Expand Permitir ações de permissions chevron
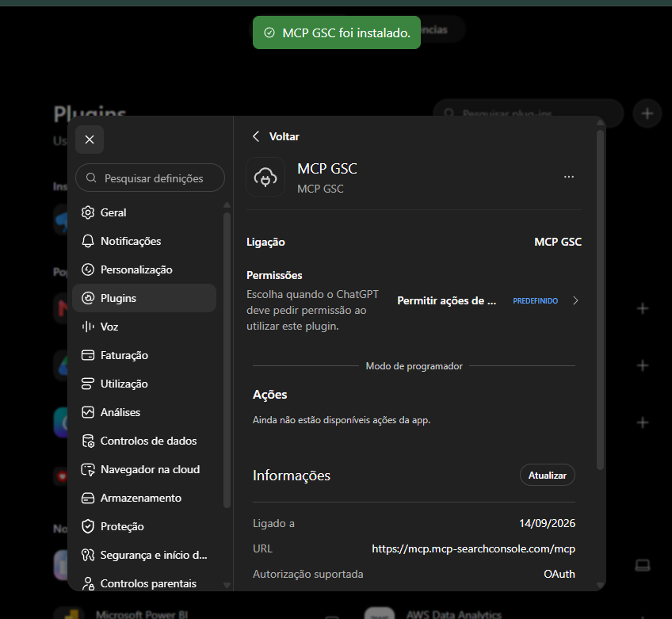This screenshot has height=619, width=672. pos(575,300)
